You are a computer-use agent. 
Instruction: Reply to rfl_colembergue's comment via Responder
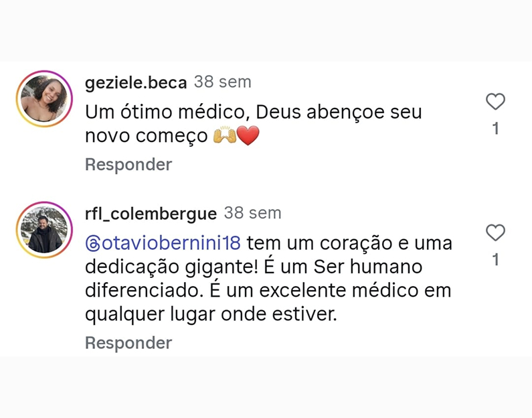tap(128, 343)
